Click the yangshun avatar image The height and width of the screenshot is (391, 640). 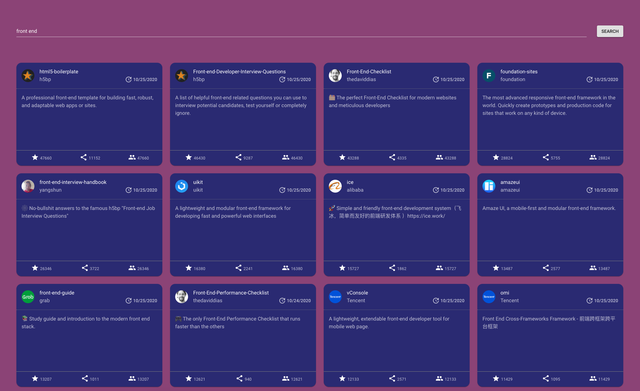28,186
